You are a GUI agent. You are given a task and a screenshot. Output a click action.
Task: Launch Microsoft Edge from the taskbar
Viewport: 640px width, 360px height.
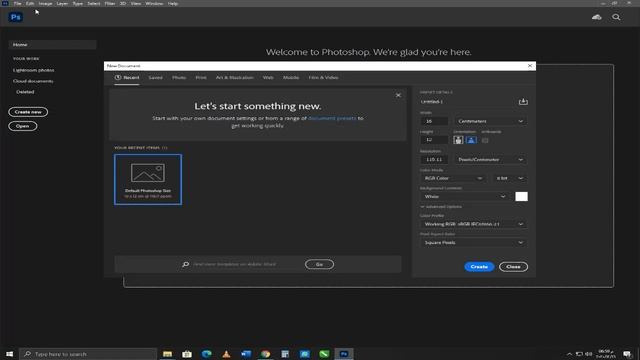point(207,354)
